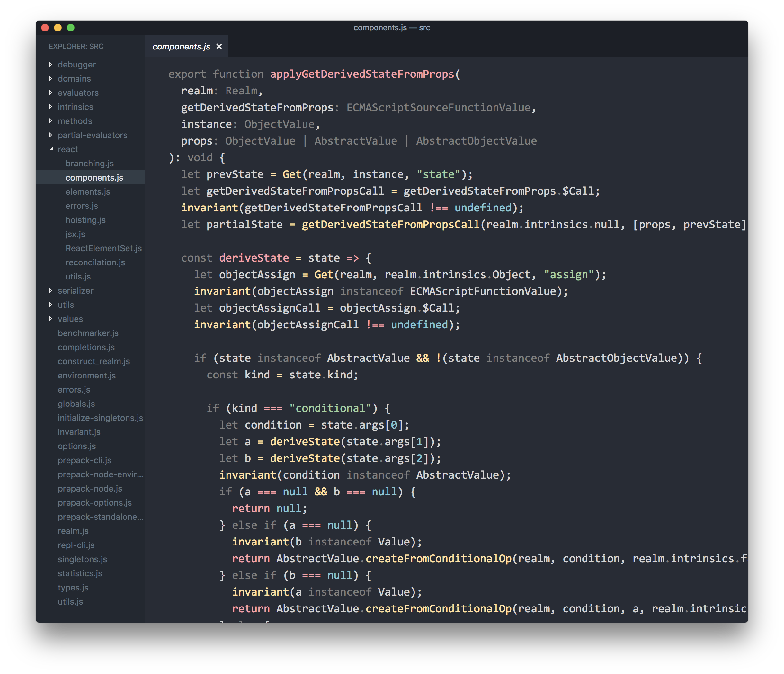
Task: Open prepack-cli.js file
Action: click(x=85, y=460)
